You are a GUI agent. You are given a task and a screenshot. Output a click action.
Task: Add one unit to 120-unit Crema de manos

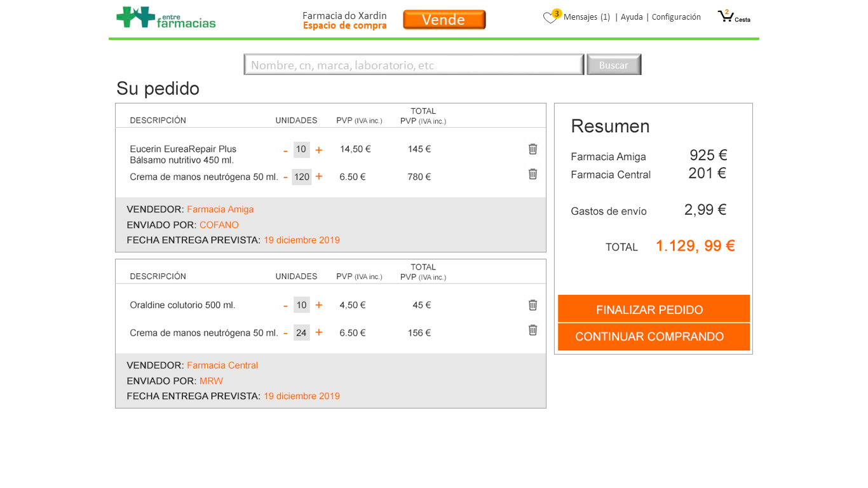pos(319,177)
